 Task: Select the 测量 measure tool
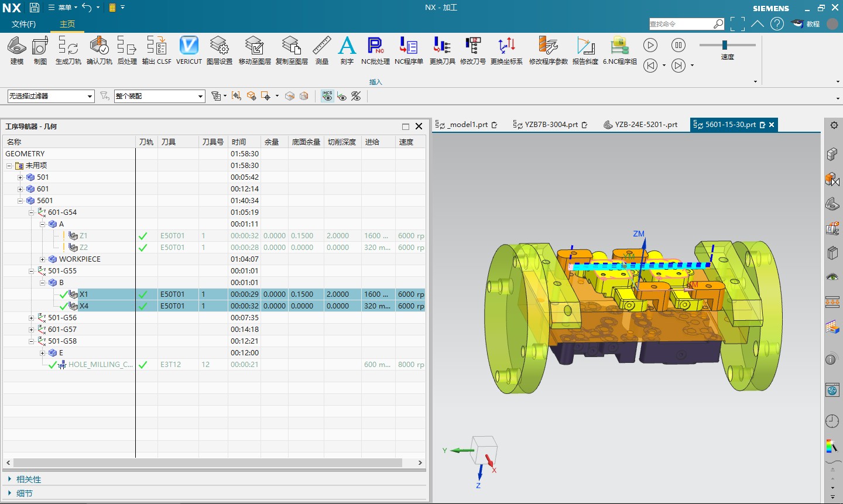click(322, 50)
